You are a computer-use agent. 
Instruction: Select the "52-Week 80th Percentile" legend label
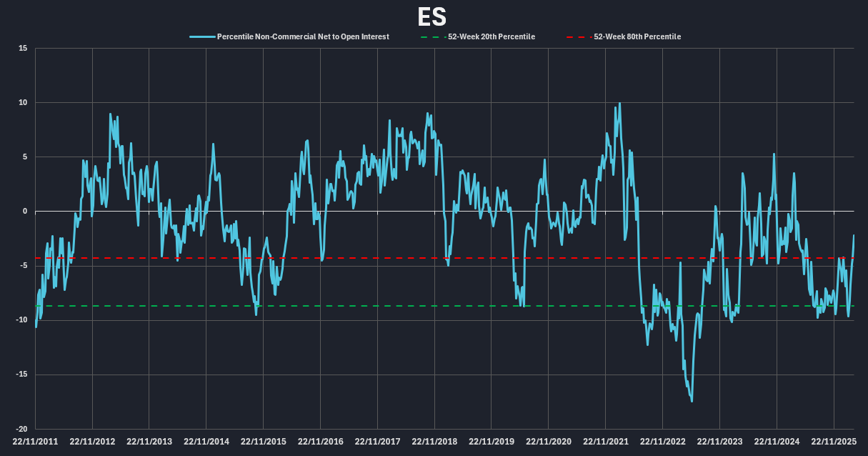tap(637, 36)
